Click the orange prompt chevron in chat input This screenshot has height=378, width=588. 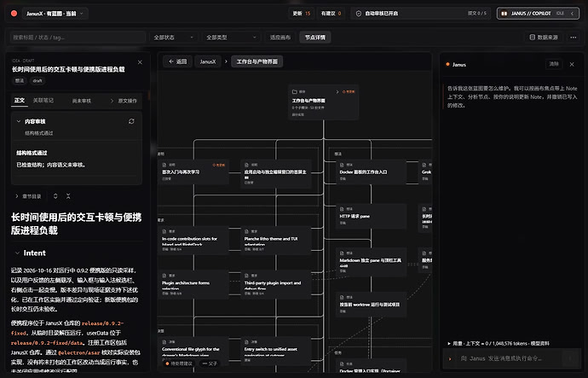point(450,359)
